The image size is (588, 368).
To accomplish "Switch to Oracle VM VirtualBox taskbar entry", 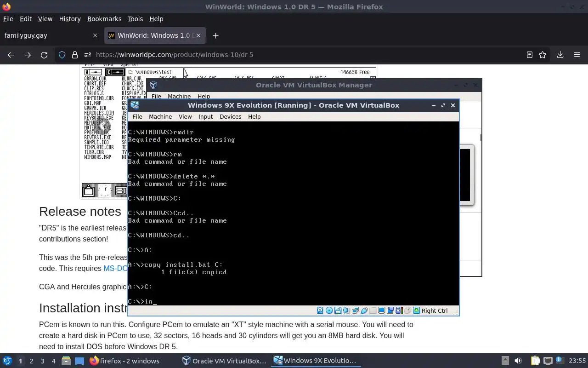I will 224,361.
